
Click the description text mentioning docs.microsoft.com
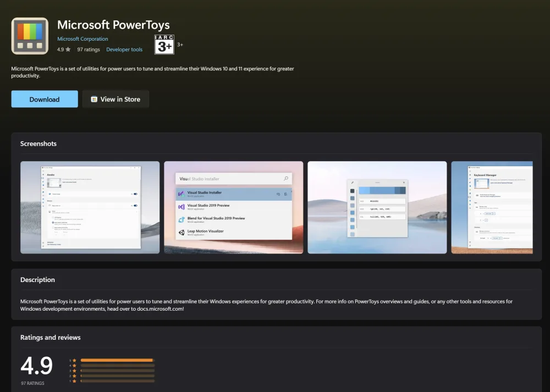coord(266,305)
